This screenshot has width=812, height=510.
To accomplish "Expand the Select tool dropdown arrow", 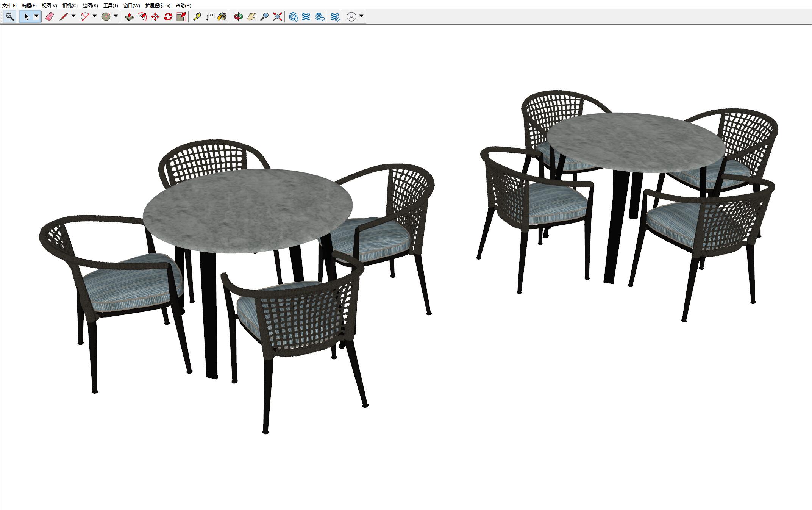I will point(36,16).
